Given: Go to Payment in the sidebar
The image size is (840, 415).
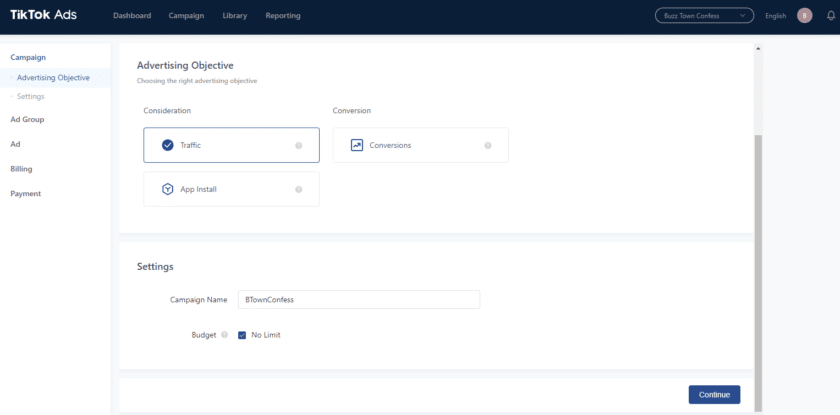Looking at the screenshot, I should [x=26, y=193].
